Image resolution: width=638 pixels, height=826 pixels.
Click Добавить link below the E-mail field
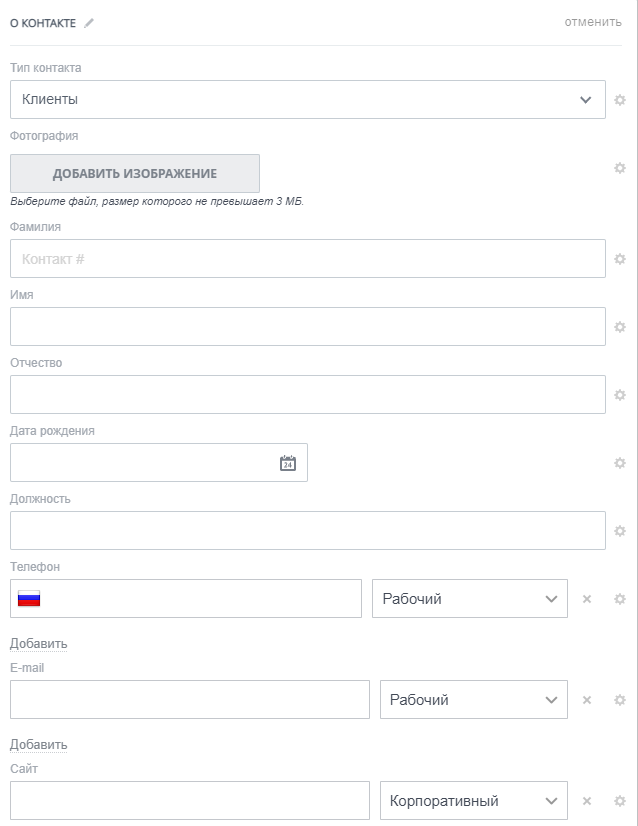tap(39, 744)
